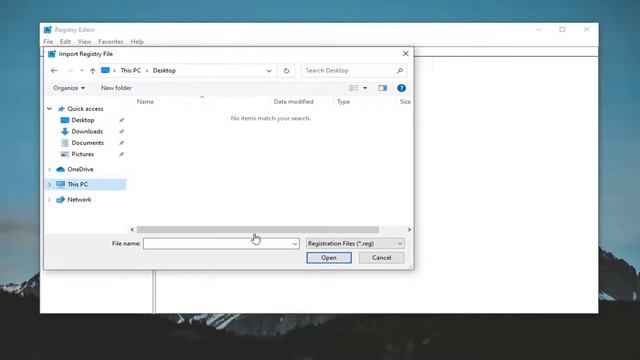Sort by the Name column header
This screenshot has width=640, height=360.
[x=145, y=102]
